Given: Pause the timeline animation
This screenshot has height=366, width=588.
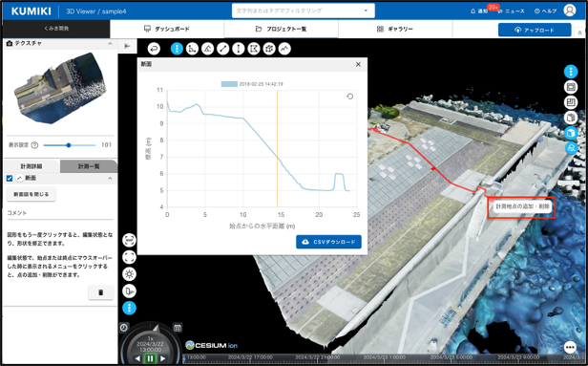Looking at the screenshot, I should point(150,358).
